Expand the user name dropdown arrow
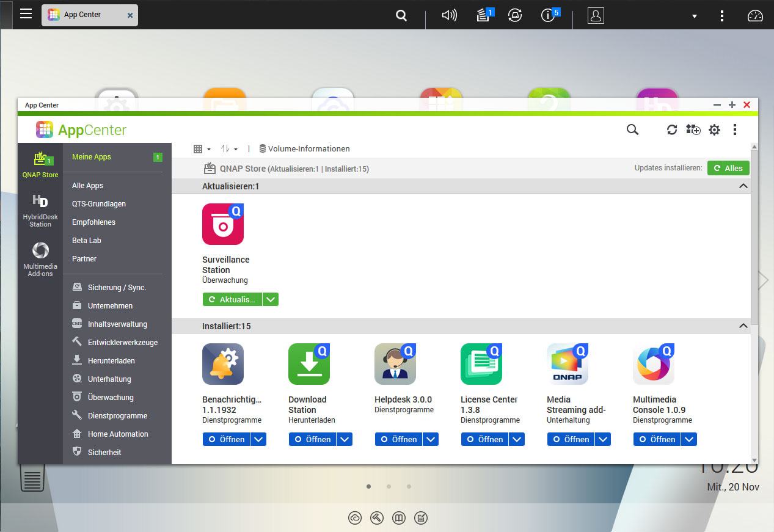This screenshot has height=532, width=774. 694,16
